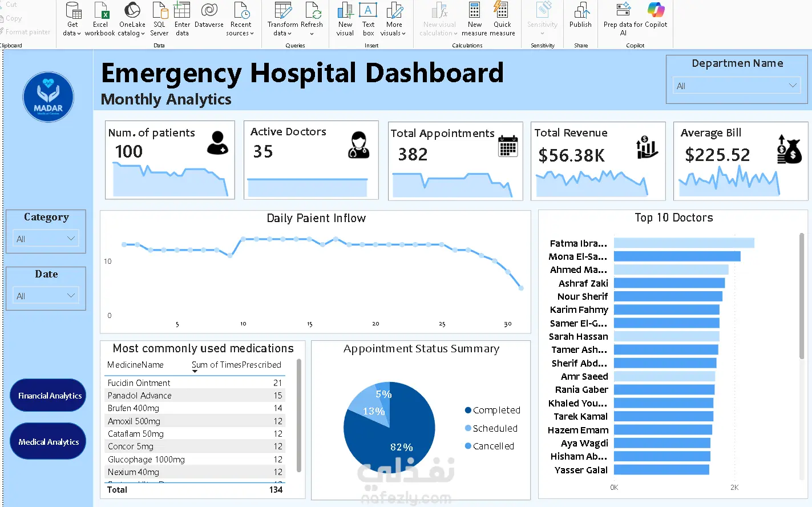The image size is (812, 507).
Task: Select the Cancelled legend item
Action: 490,446
